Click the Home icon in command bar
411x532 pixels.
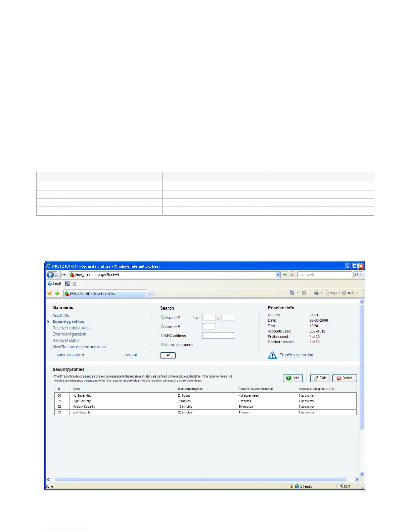[292, 293]
